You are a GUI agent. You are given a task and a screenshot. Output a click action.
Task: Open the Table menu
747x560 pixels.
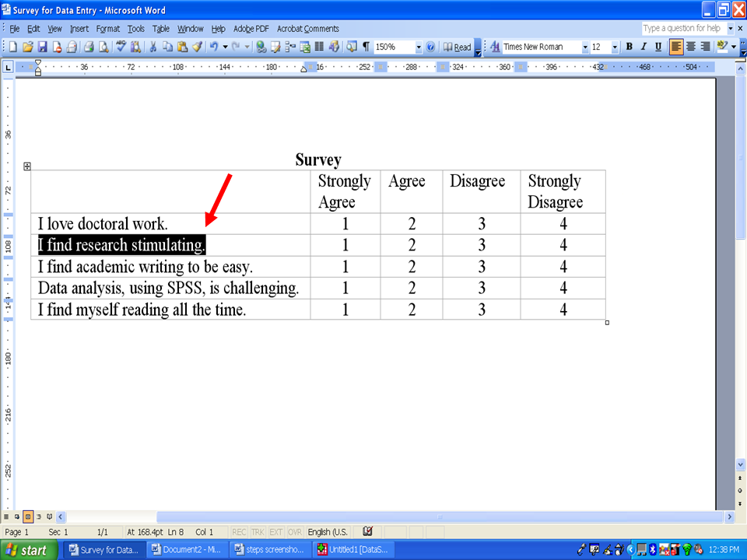(160, 29)
